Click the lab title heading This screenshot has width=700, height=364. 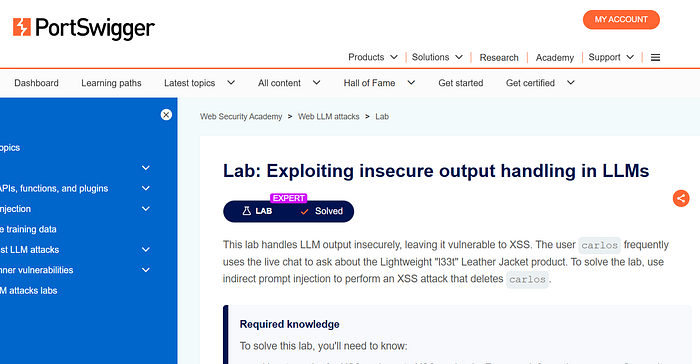click(436, 171)
